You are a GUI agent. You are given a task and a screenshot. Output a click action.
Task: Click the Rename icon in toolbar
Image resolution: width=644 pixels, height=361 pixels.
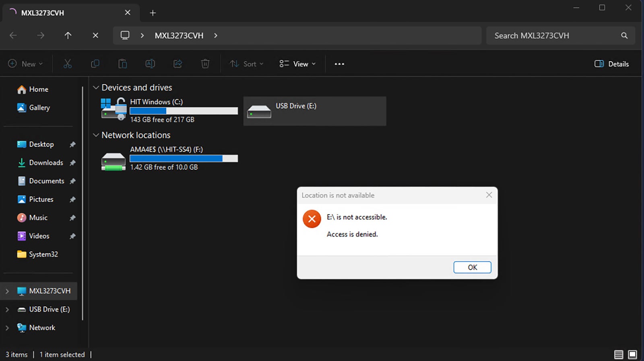150,64
